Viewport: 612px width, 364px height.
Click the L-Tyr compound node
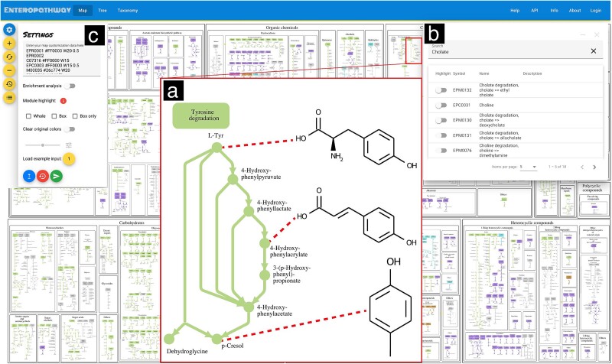pos(216,148)
